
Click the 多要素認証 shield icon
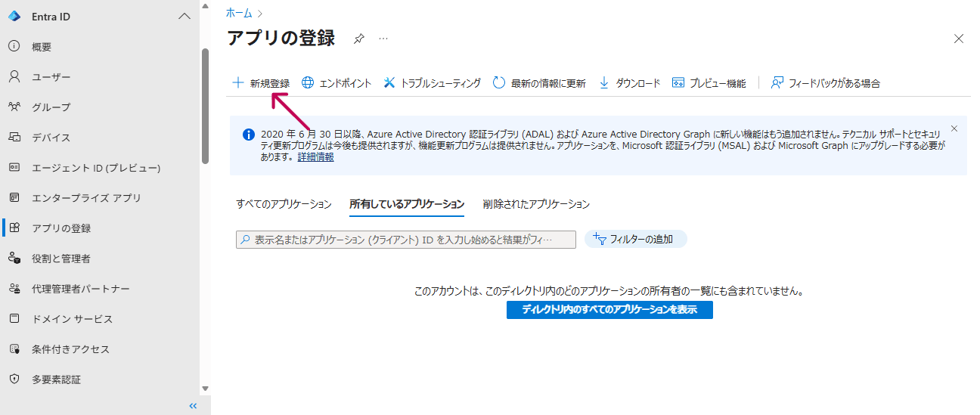[x=14, y=379]
